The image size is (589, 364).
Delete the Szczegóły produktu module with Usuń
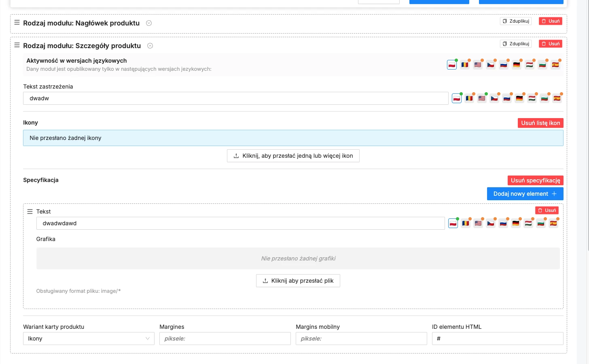click(551, 44)
